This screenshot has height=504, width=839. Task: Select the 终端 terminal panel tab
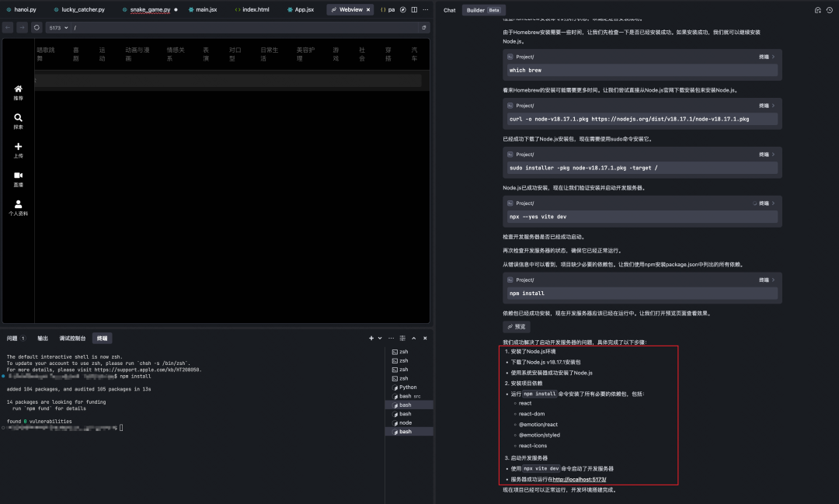(x=103, y=338)
